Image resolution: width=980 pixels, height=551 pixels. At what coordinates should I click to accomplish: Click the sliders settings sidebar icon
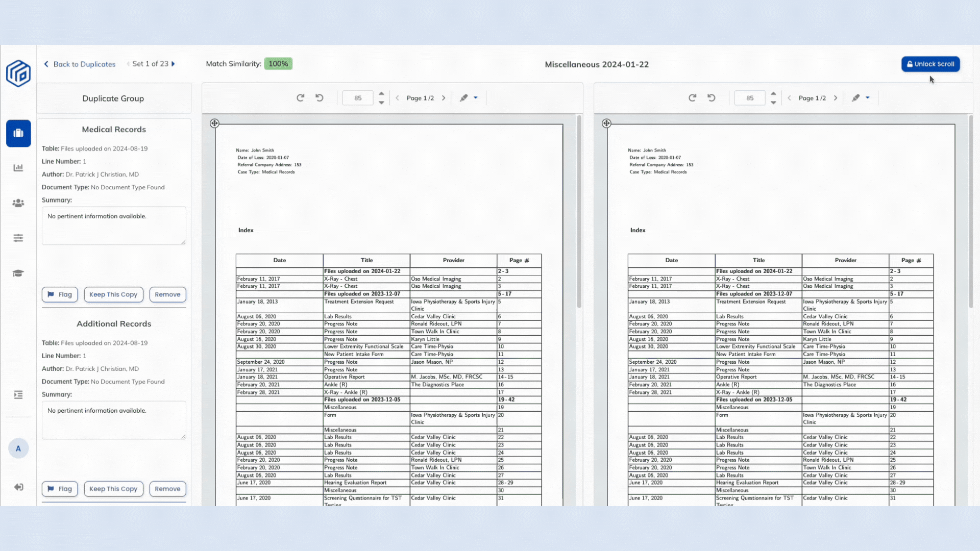click(x=18, y=238)
